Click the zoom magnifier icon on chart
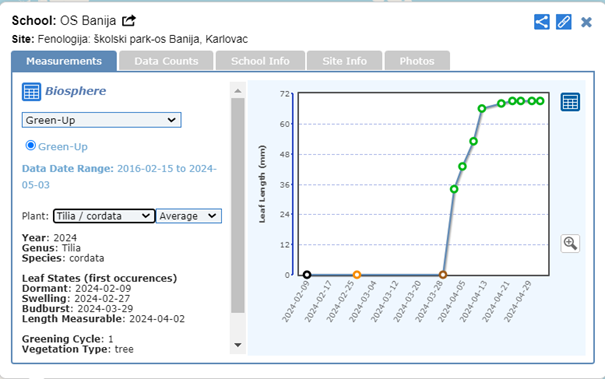 570,244
